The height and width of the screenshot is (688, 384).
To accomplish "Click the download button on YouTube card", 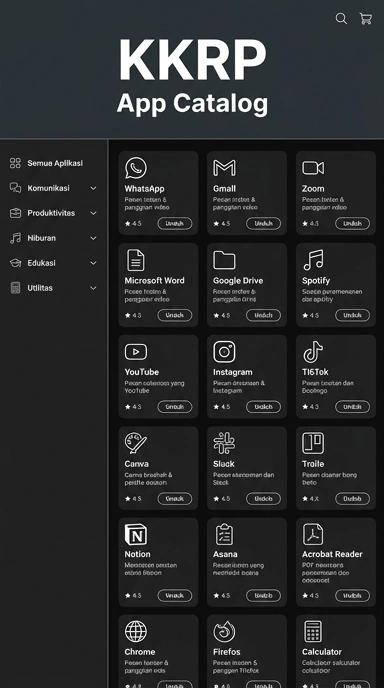I will point(175,407).
